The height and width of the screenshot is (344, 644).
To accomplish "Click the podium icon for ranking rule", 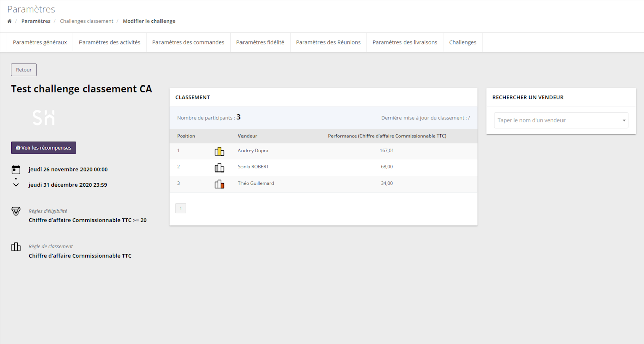I will [16, 247].
